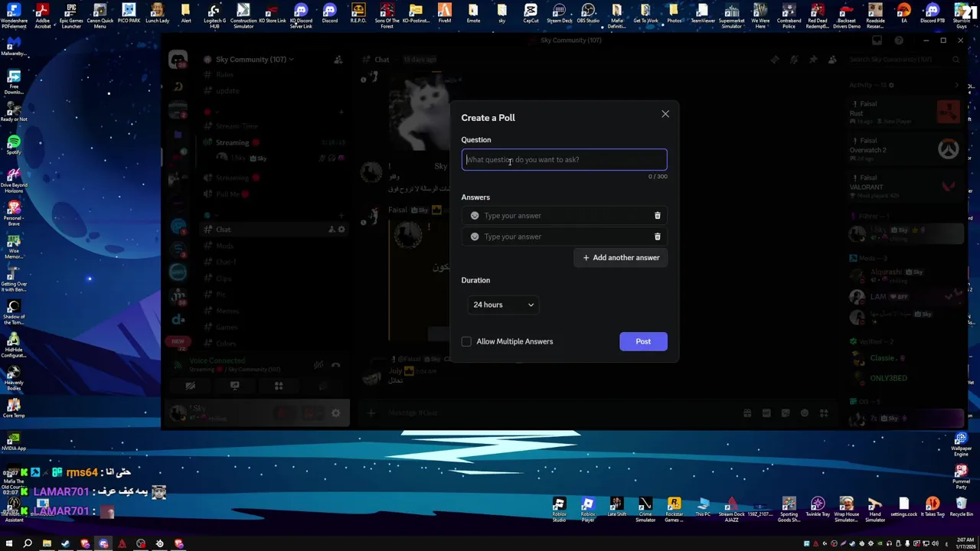Pick emoji for the second answer
The height and width of the screenshot is (551, 980).
[x=475, y=236]
